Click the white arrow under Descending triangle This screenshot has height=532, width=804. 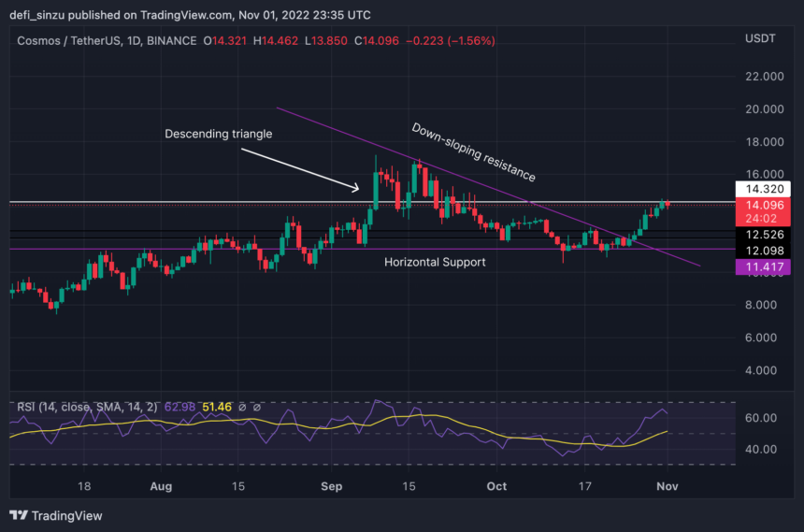[297, 171]
